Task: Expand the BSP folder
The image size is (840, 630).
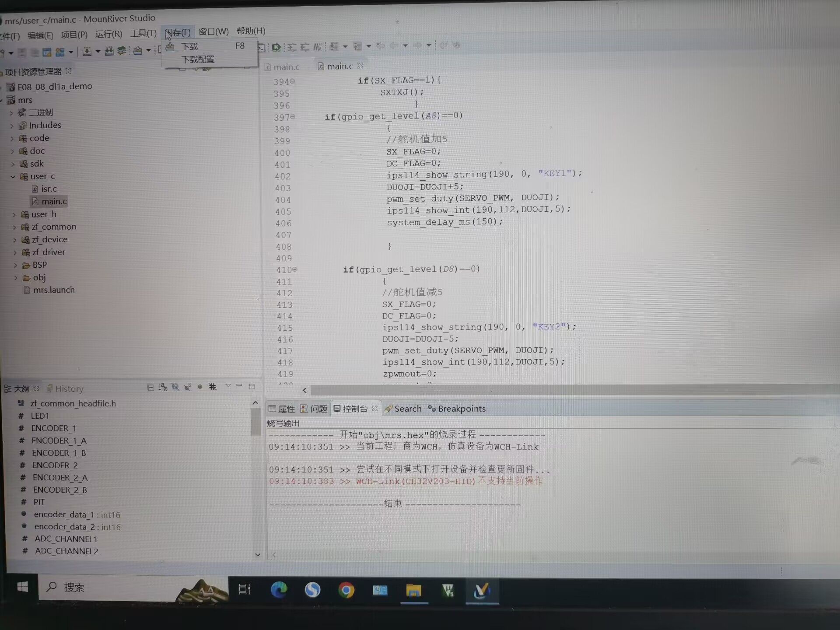Action: tap(16, 266)
